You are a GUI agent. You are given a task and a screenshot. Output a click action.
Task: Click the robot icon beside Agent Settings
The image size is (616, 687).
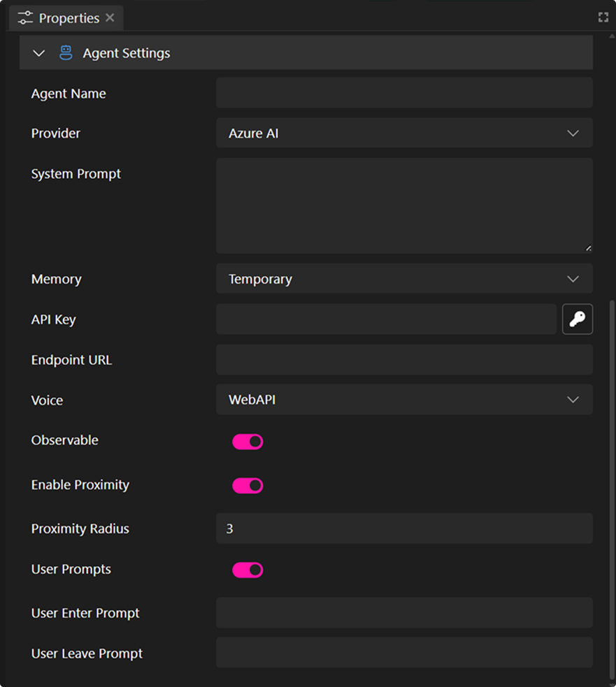tap(65, 52)
